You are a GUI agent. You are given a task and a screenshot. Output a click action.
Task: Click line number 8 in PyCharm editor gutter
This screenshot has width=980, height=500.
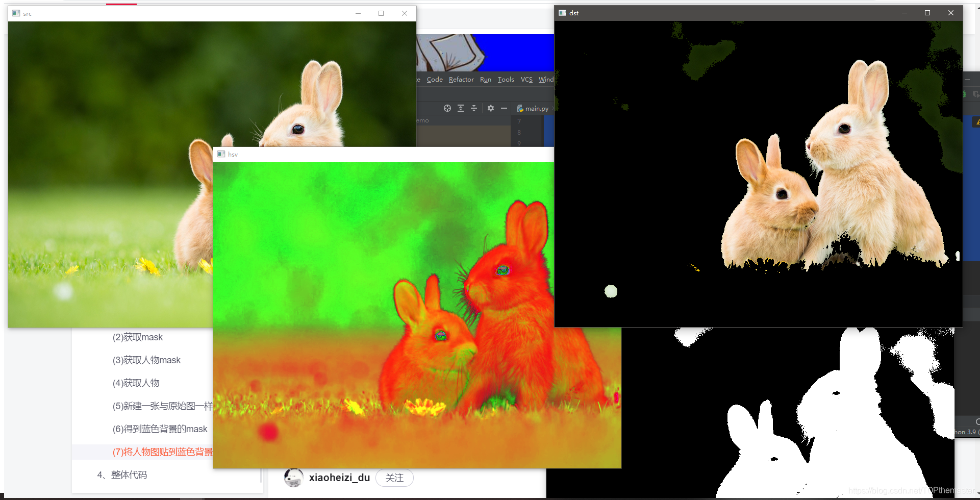pos(519,133)
